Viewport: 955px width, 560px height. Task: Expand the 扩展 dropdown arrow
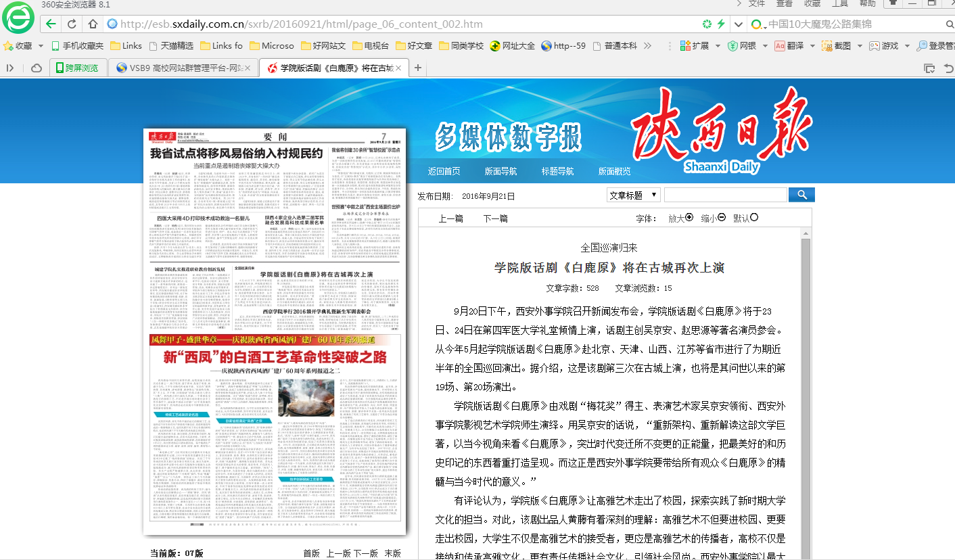[718, 46]
